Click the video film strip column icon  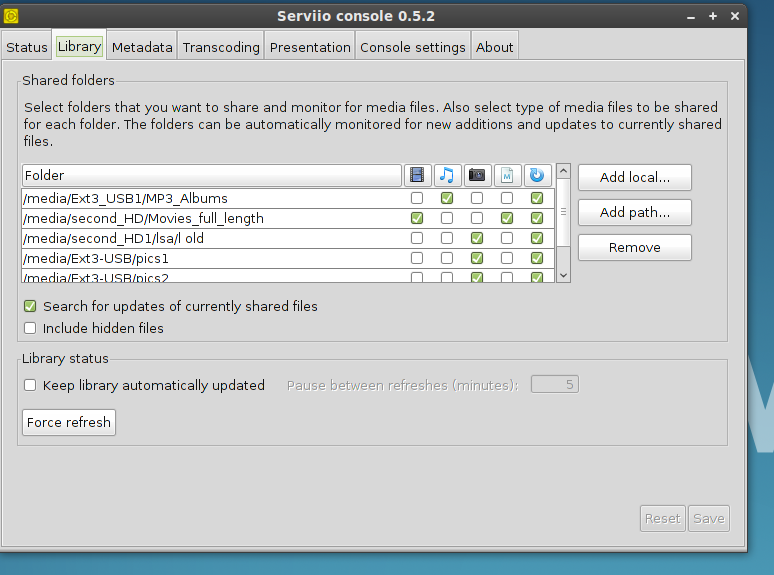pyautogui.click(x=417, y=176)
